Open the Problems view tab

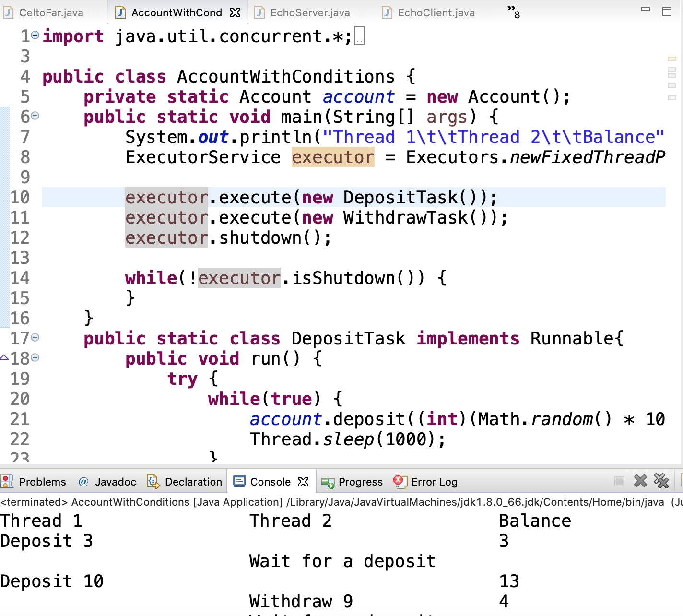click(x=34, y=482)
